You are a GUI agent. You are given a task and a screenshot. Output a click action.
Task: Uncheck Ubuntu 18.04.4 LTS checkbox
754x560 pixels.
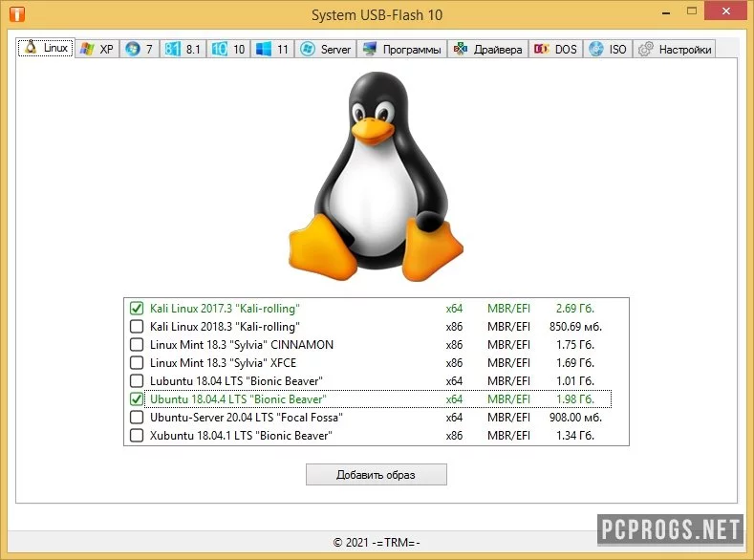point(137,398)
